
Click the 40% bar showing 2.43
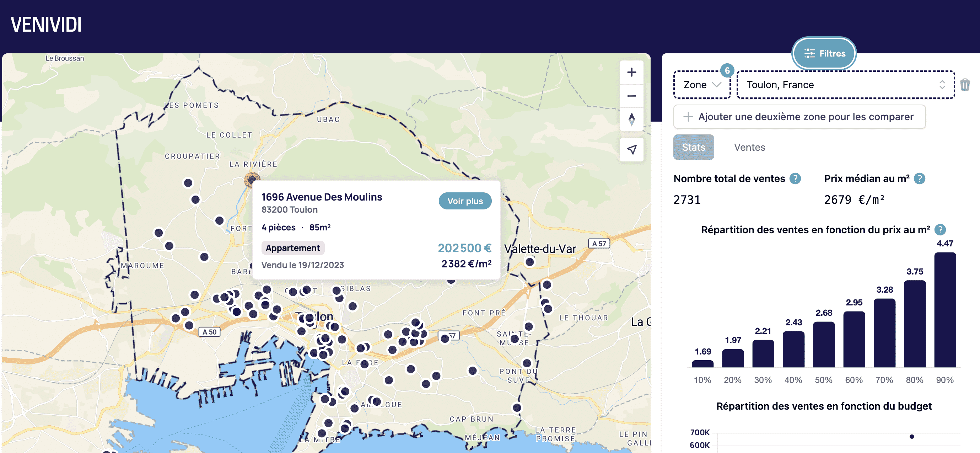793,349
